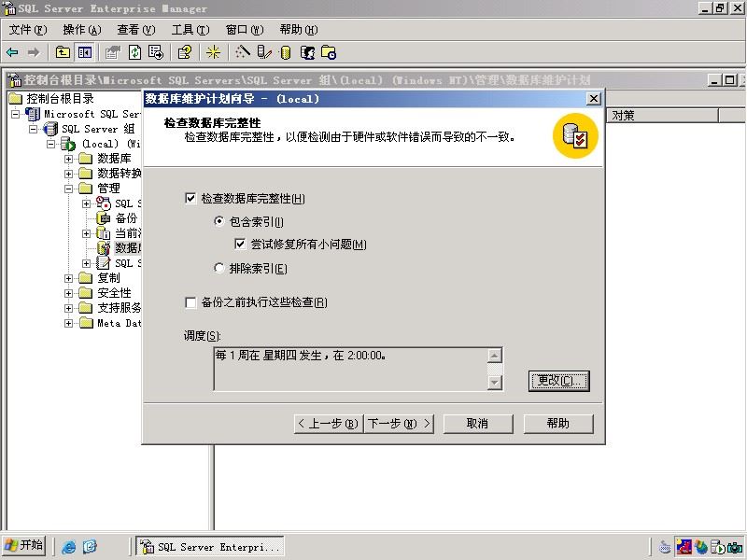
Task: Select the 支持服务 tree folder
Action: (120, 308)
